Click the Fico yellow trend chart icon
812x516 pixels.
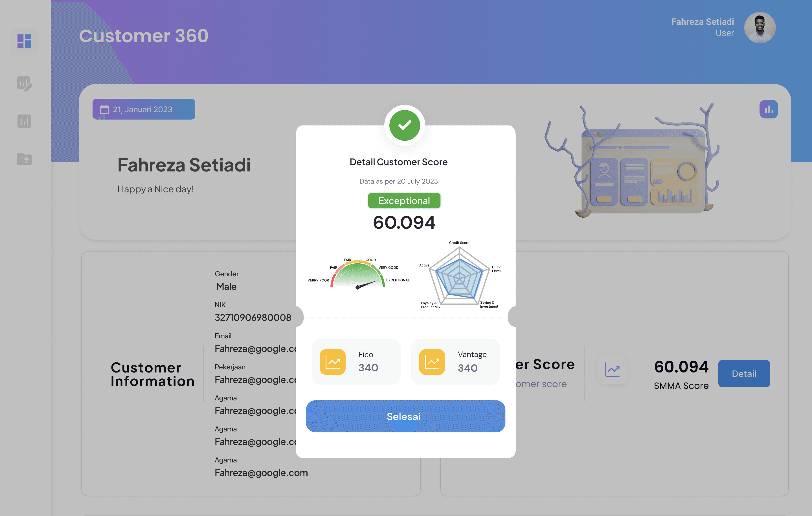[x=332, y=362]
